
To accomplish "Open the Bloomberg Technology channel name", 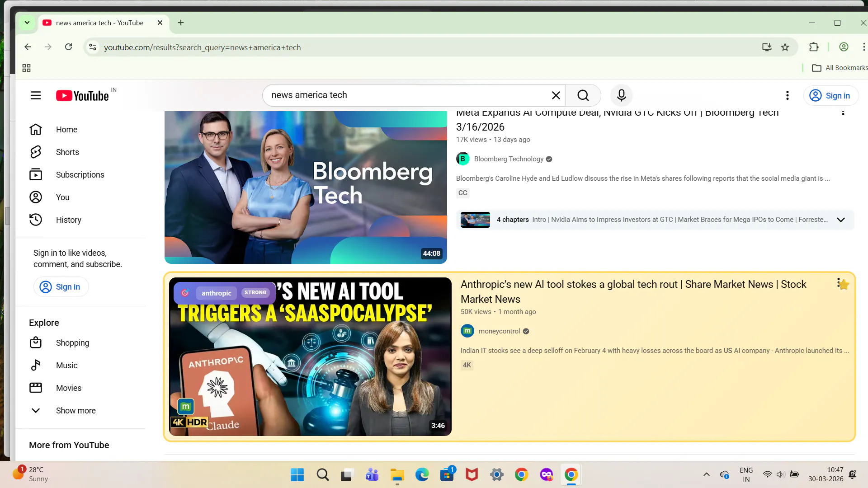I will pos(509,159).
